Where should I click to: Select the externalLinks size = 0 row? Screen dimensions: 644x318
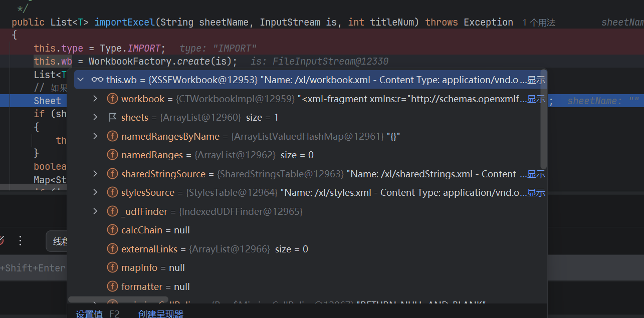tap(306, 249)
